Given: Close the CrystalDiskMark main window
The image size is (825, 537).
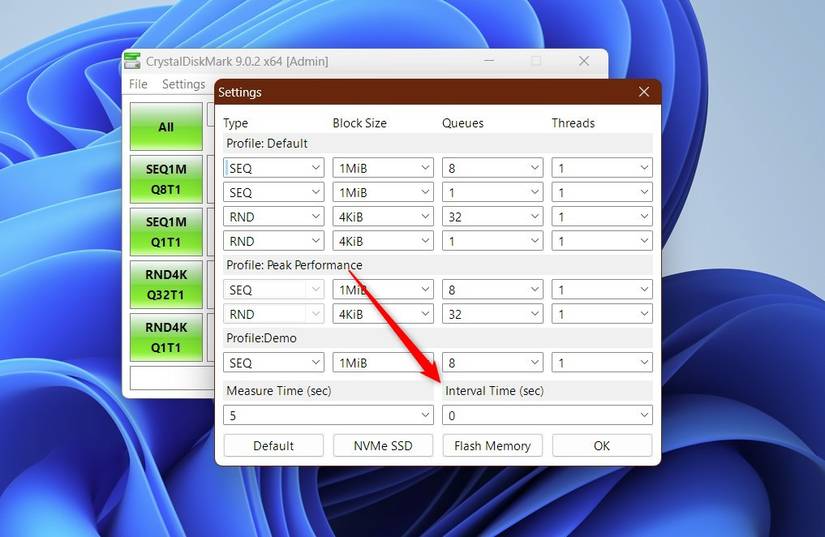Looking at the screenshot, I should tap(584, 61).
